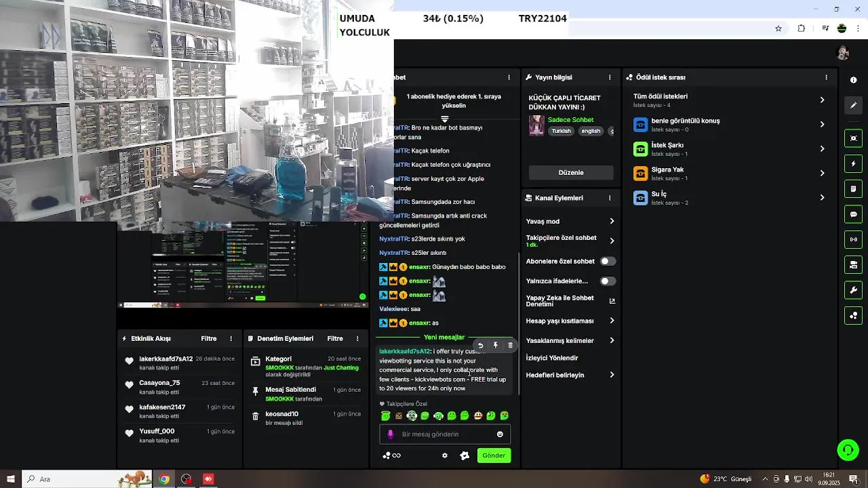Viewport: 868px width, 488px height.
Task: Open the emoji picker smiley icon
Action: coord(500,434)
